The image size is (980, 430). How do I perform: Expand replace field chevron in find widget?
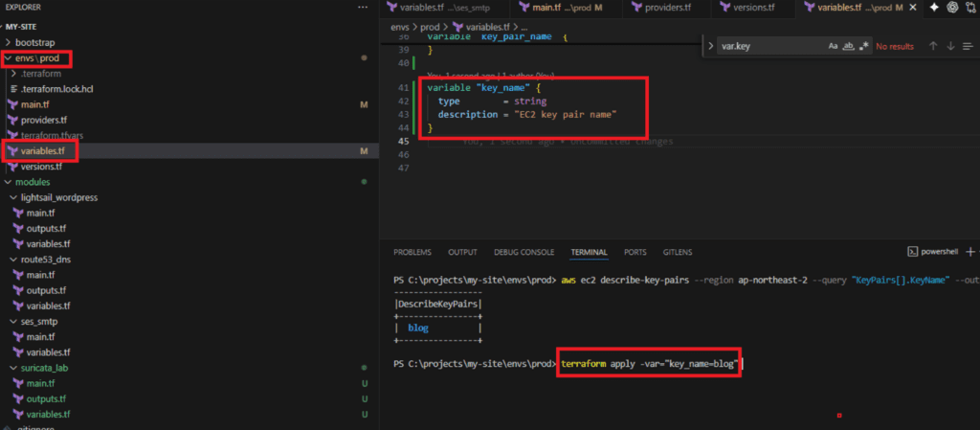(x=709, y=46)
